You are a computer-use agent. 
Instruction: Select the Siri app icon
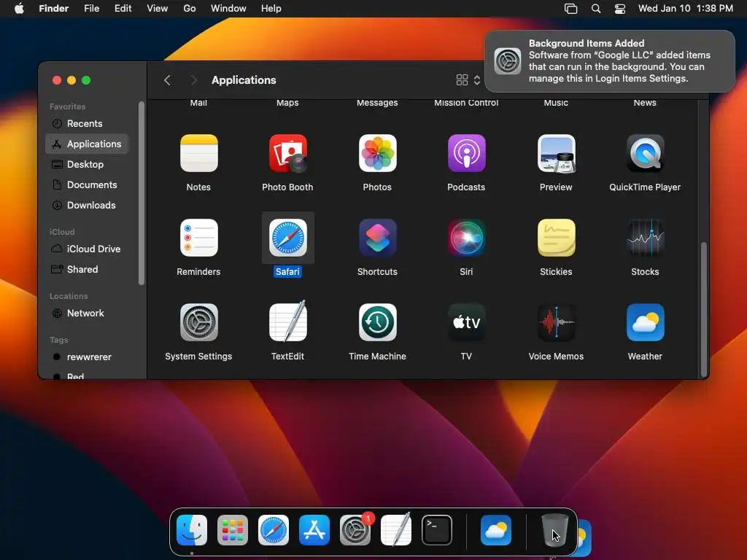[466, 238]
